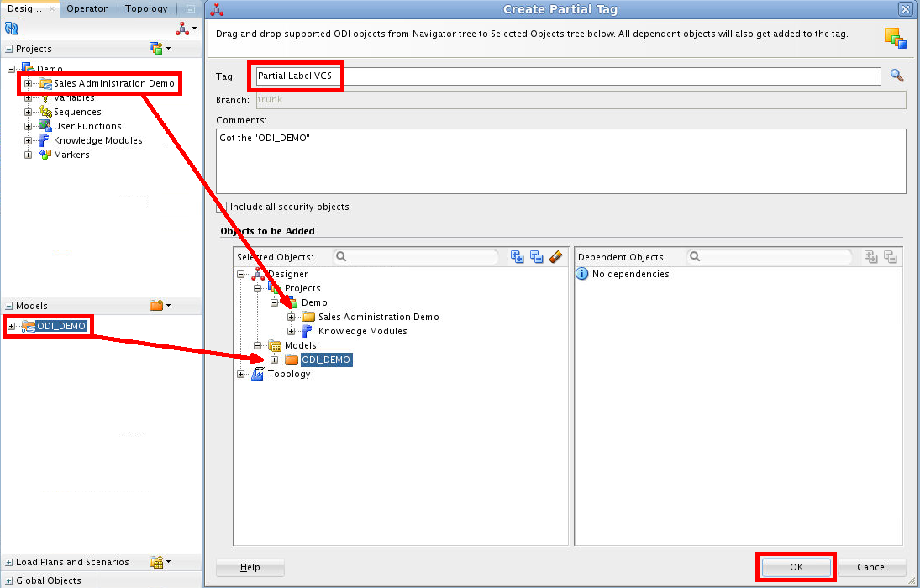Close the Designer tab with its x

point(51,8)
